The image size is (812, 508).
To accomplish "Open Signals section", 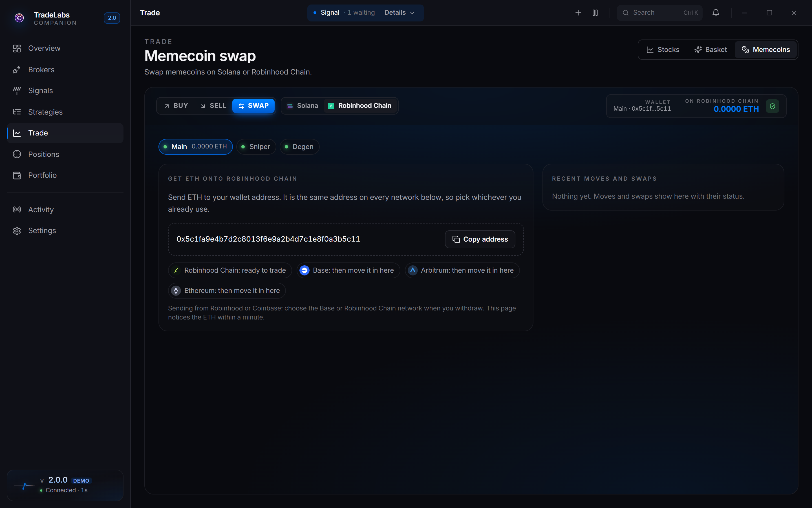I will 65,91.
